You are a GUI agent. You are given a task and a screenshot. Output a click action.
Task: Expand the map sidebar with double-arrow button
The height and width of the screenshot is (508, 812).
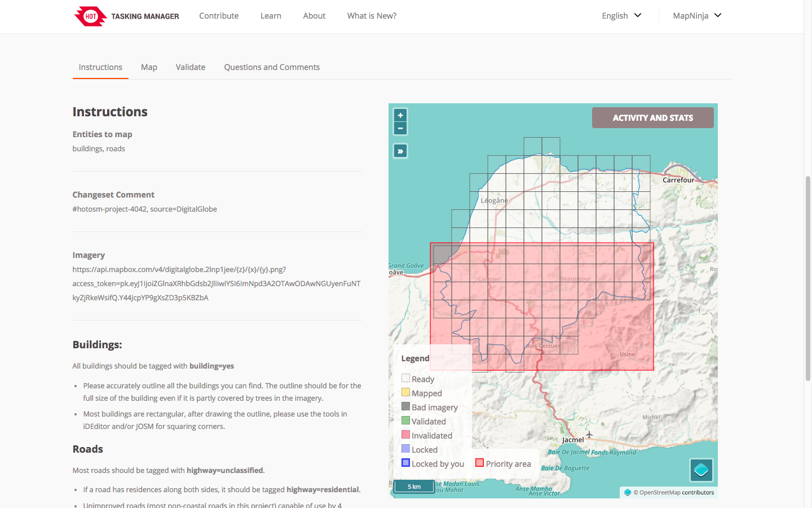400,151
